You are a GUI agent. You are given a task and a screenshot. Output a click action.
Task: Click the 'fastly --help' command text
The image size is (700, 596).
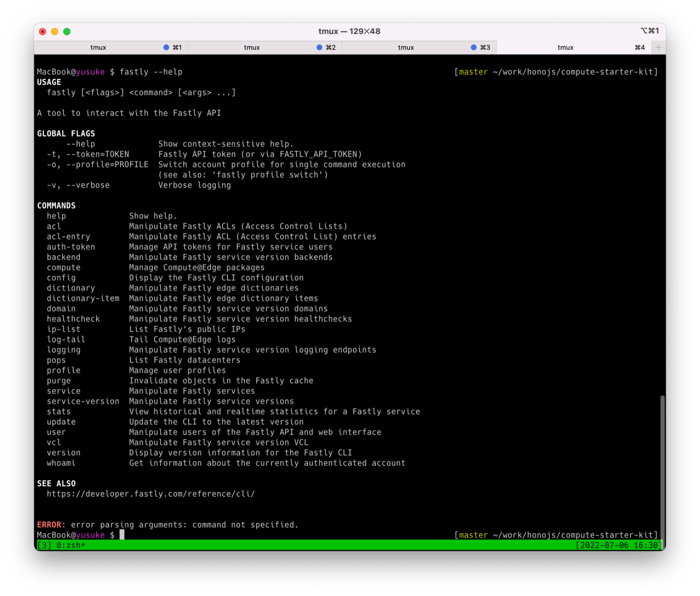151,72
